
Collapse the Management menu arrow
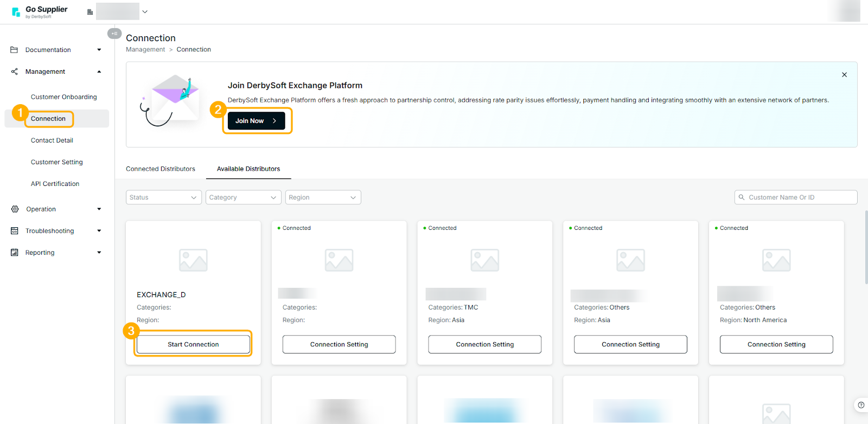pos(99,72)
